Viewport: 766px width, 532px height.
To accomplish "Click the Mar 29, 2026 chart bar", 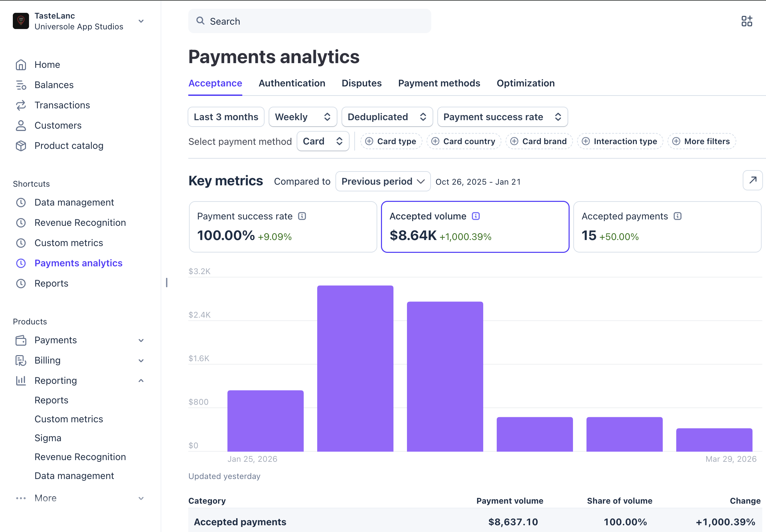I will [714, 440].
